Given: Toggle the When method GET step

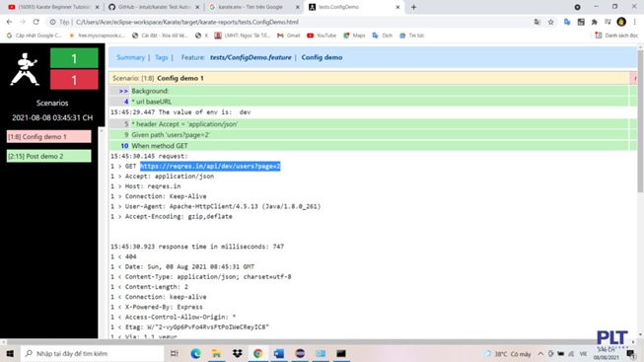Looking at the screenshot, I should click(x=369, y=146).
